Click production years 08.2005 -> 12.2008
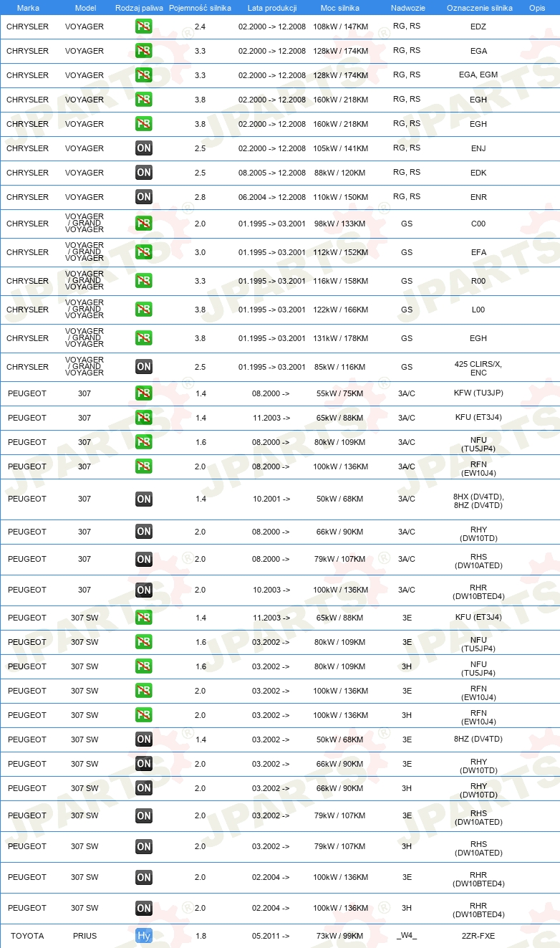Image resolution: width=560 pixels, height=948 pixels. tap(272, 173)
